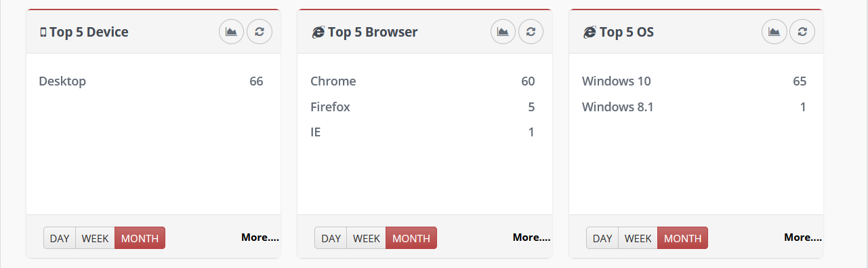Image resolution: width=868 pixels, height=268 pixels.
Task: Switch Top 5 OS to DAY view
Action: (602, 238)
